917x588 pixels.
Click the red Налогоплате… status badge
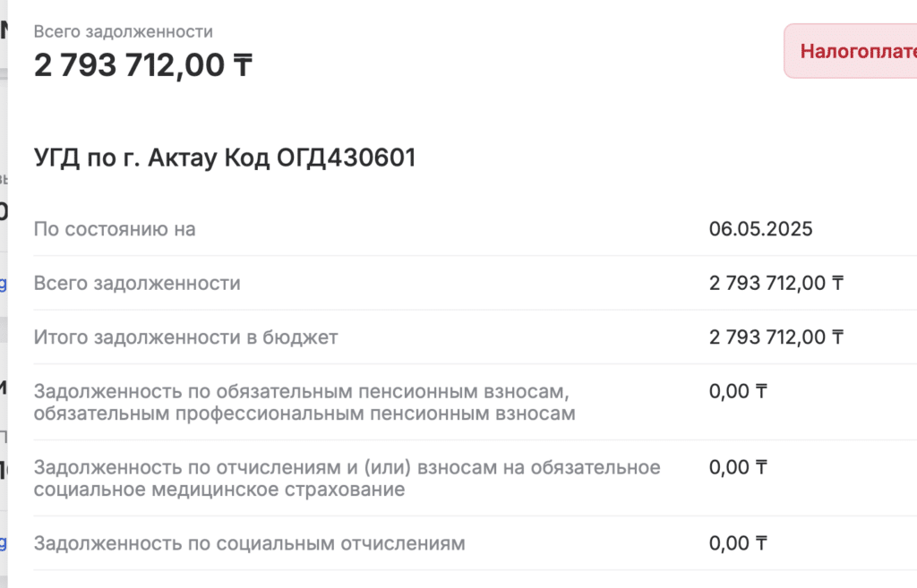tap(851, 51)
